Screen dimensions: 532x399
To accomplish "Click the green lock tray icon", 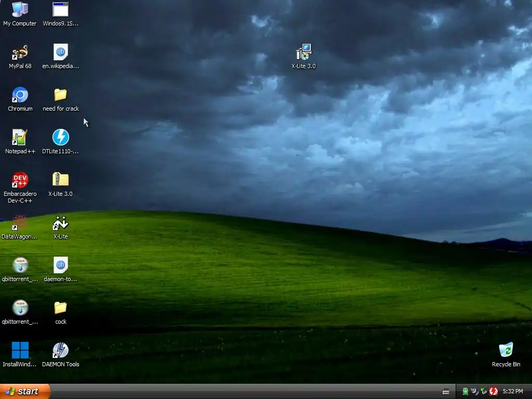I will [465, 392].
